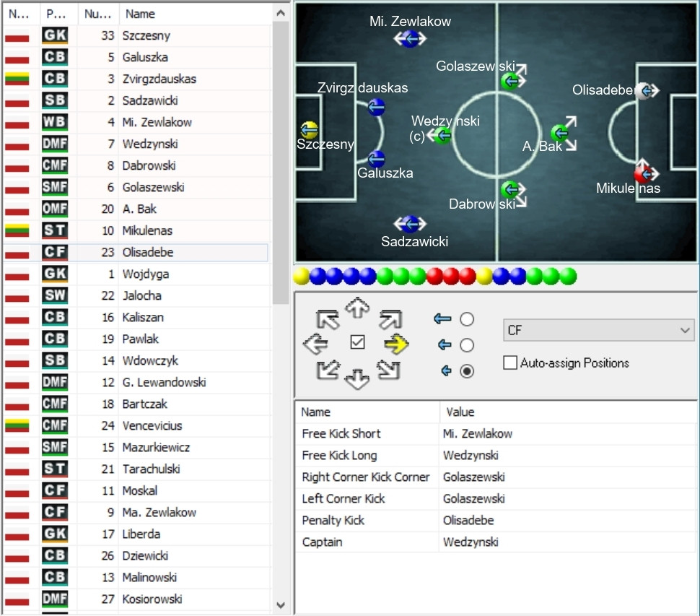
Task: Select the Captain row
Action: point(496,542)
